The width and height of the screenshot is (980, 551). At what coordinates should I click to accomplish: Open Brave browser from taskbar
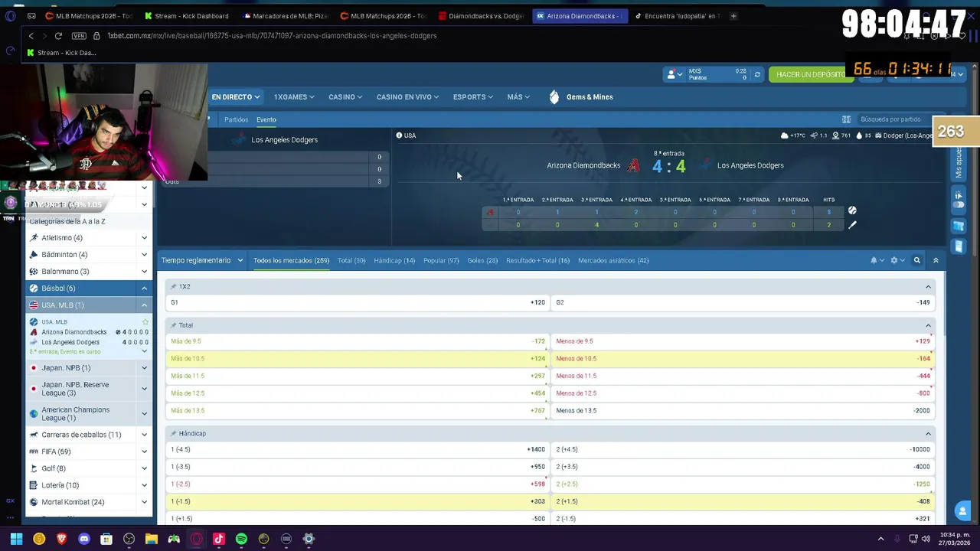[x=61, y=539]
